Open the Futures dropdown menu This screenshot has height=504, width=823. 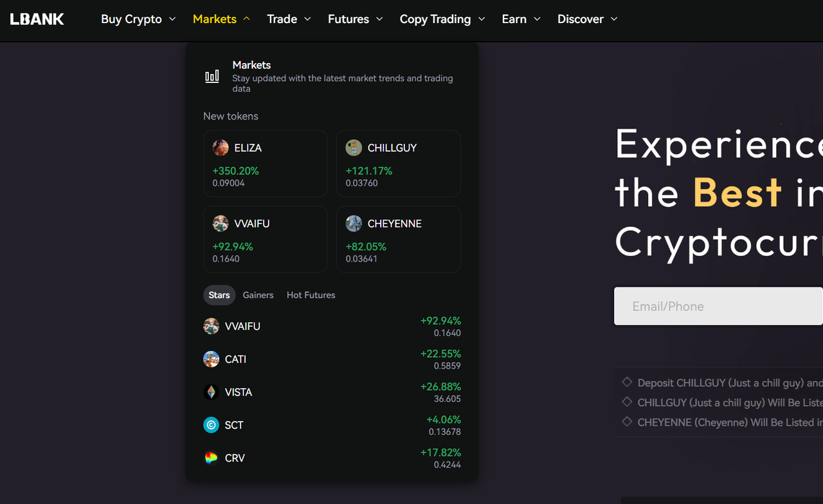point(355,19)
